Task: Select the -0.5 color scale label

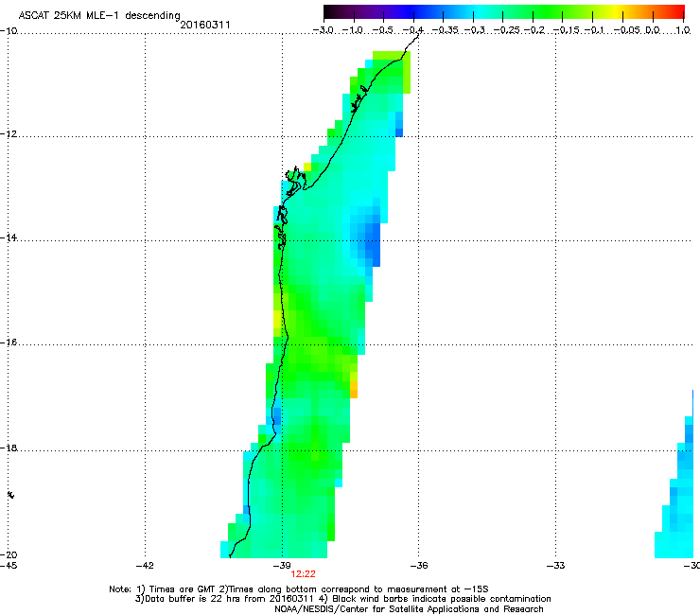Action: 382,30
